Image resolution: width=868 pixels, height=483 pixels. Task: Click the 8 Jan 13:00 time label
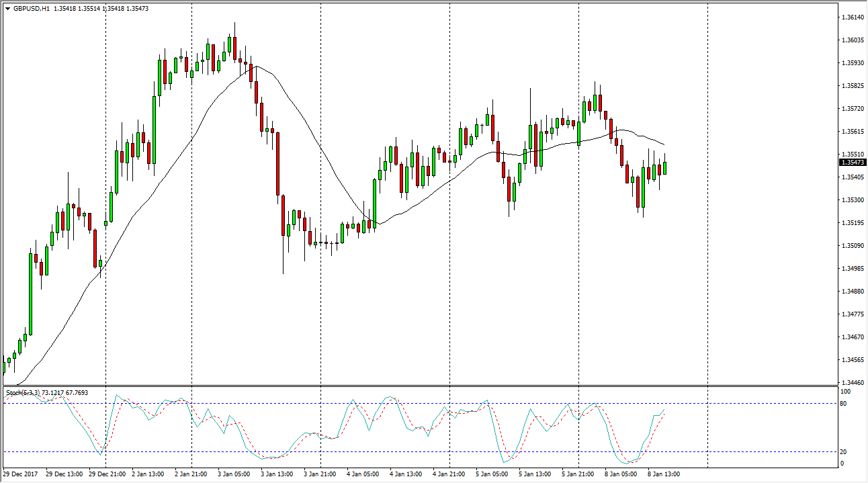664,474
